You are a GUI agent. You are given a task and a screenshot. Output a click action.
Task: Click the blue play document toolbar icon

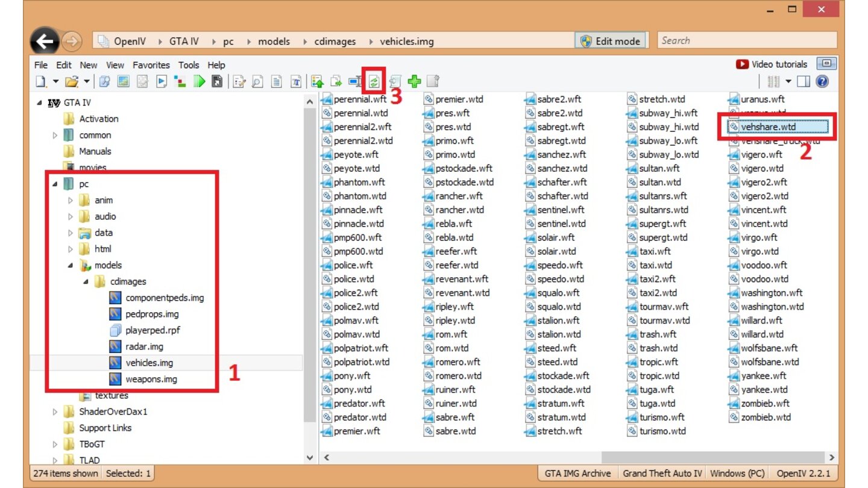[x=162, y=81]
